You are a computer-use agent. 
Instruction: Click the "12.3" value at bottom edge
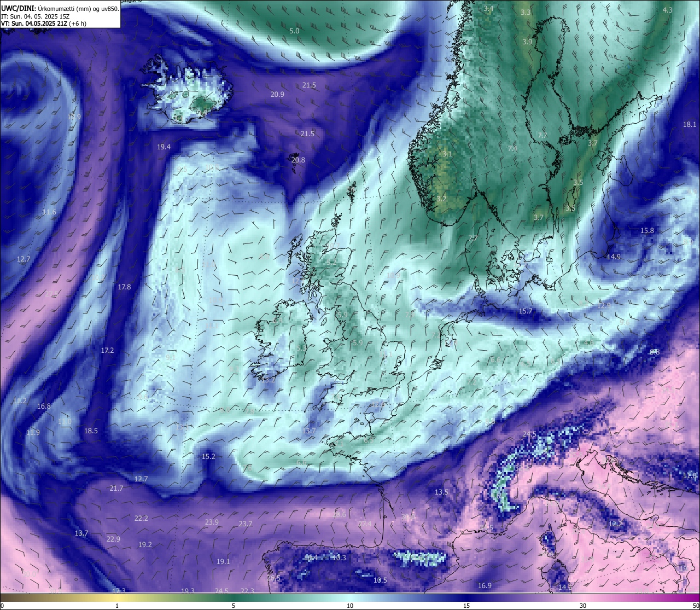coord(119,591)
